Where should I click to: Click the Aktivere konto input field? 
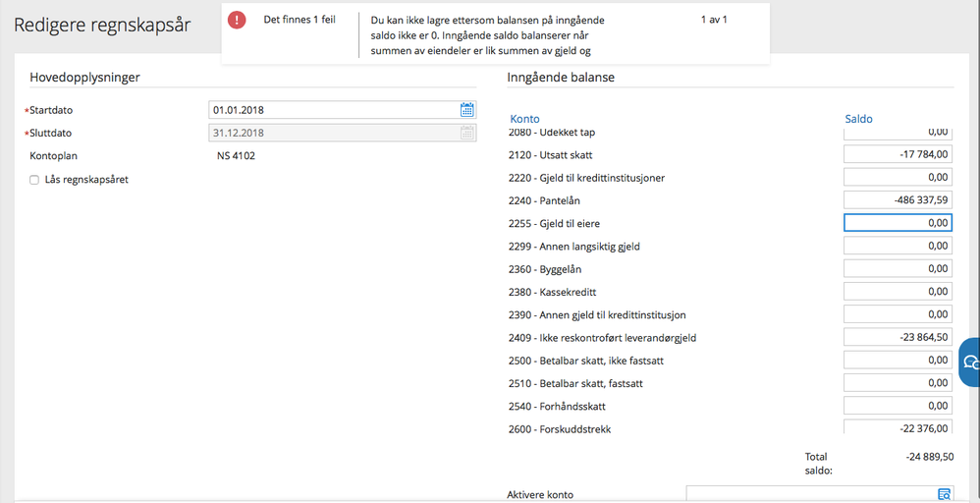(x=820, y=493)
